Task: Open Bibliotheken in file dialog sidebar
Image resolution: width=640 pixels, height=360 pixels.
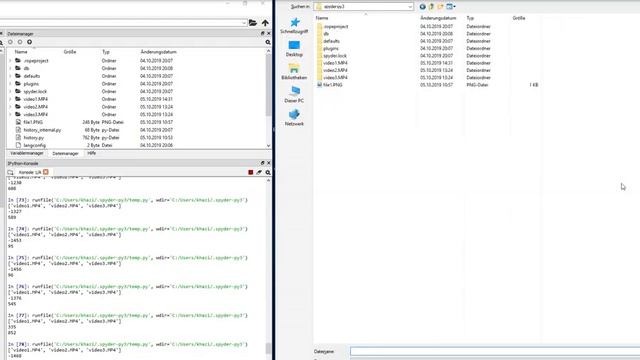Action: [x=294, y=72]
